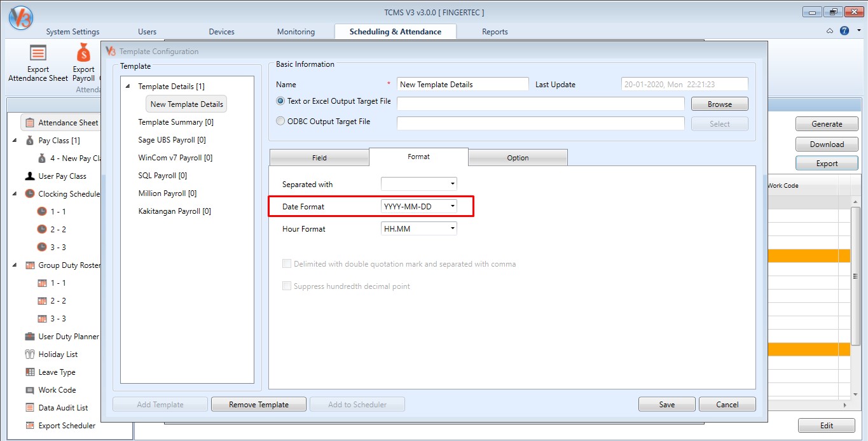The width and height of the screenshot is (868, 441).
Task: Open the Date Format YYYY-MM-DD dropdown
Action: 418,206
